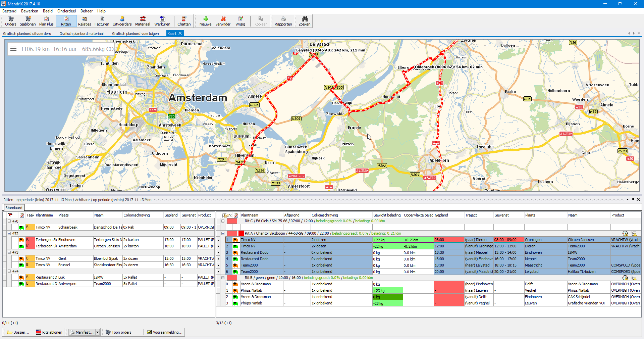The height and width of the screenshot is (339, 644).
Task: Open the map hamburger menu
Action: (13, 49)
